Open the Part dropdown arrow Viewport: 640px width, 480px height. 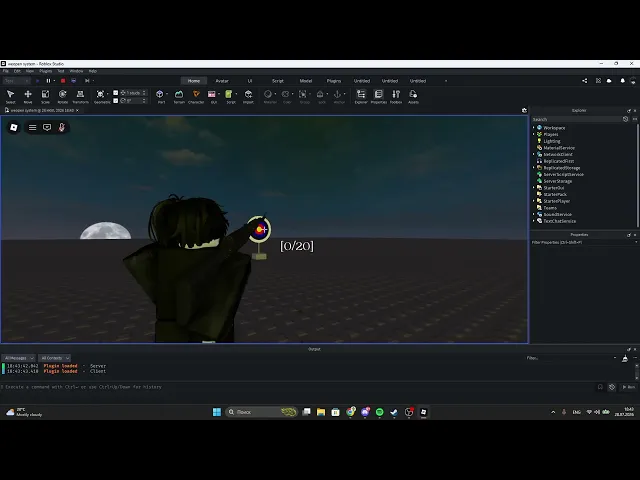click(x=167, y=94)
